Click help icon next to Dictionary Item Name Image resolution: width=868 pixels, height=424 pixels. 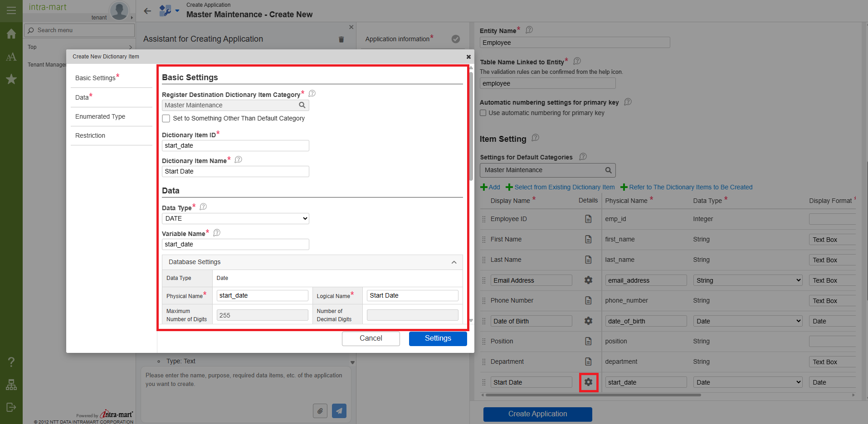(239, 160)
